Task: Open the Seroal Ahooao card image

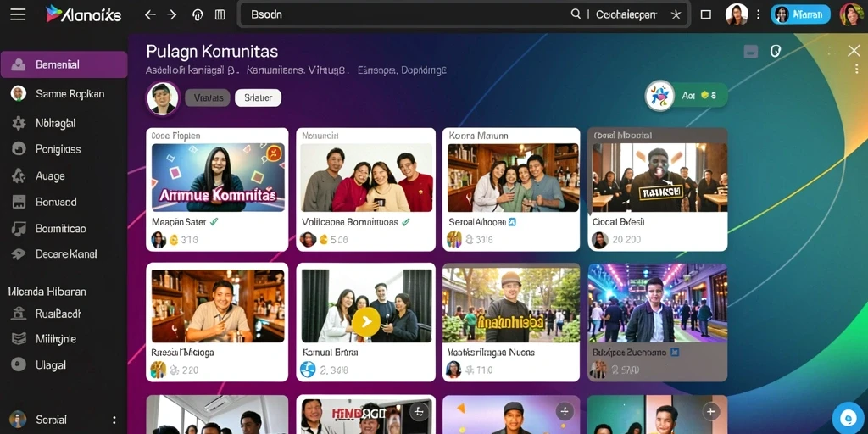Action: coord(513,178)
